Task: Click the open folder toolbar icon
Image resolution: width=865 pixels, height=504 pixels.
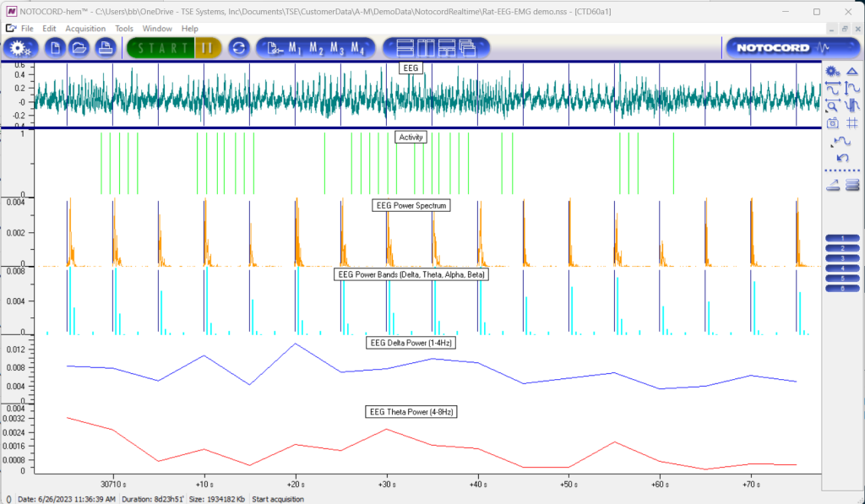Action: tap(79, 48)
